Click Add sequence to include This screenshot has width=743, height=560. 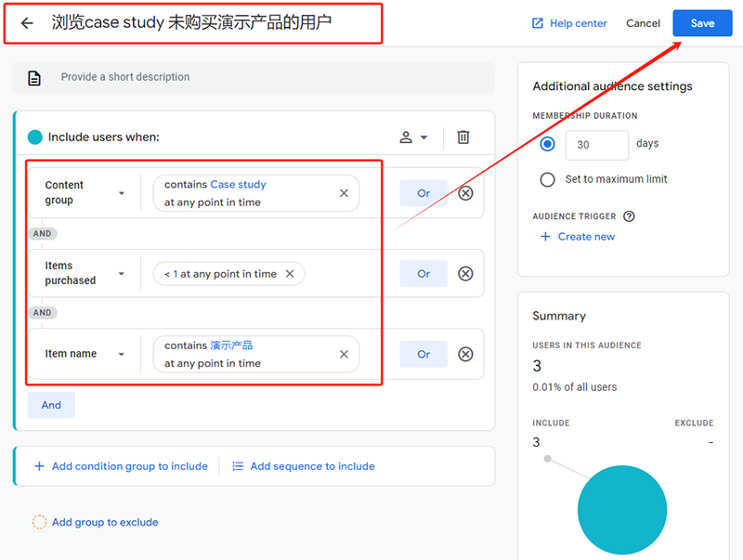click(x=304, y=466)
